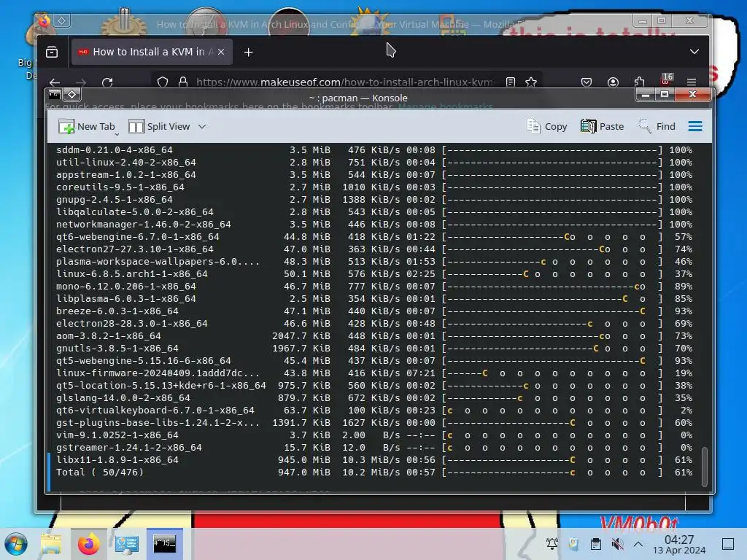Open the Firefox View recent browsing icon

point(52,52)
